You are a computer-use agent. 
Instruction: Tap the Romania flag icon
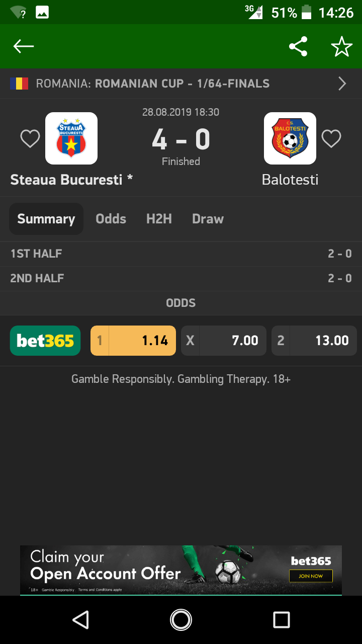pyautogui.click(x=19, y=84)
